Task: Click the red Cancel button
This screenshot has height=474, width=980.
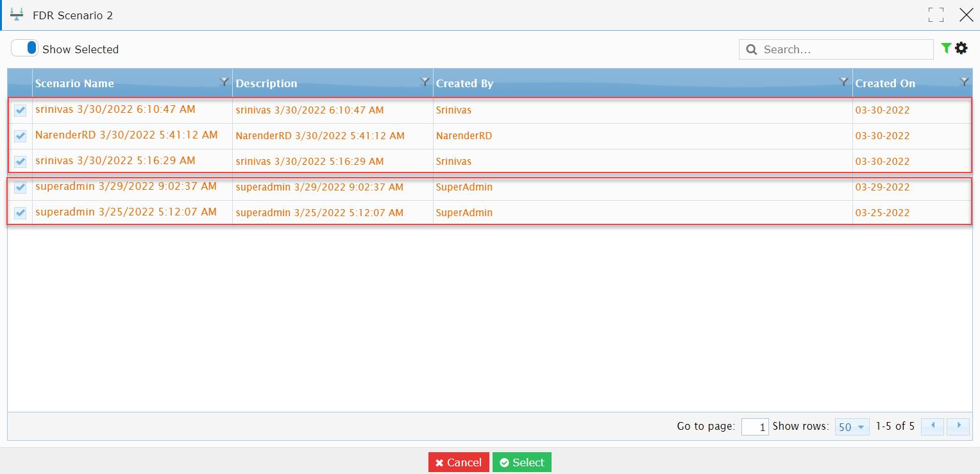Action: click(x=459, y=462)
